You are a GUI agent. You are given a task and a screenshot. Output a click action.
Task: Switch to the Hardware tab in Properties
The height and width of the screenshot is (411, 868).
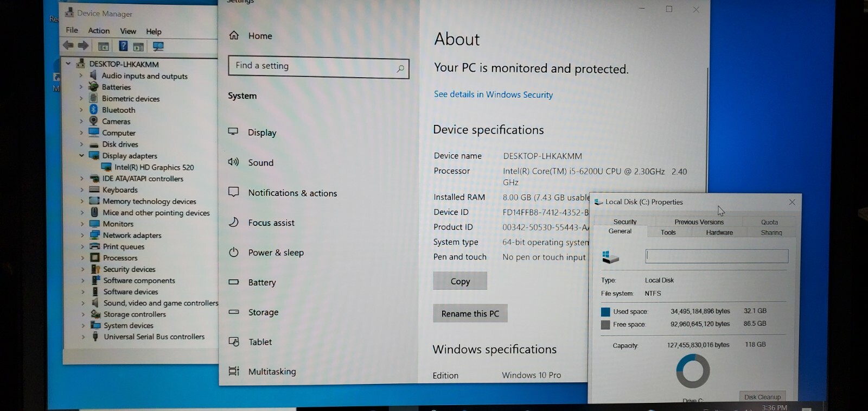[719, 232]
